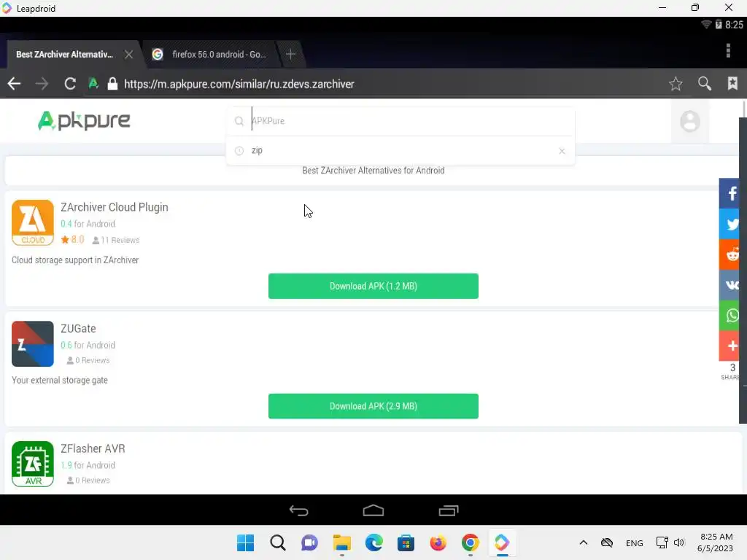
Task: Open a new browser tab
Action: [x=290, y=54]
